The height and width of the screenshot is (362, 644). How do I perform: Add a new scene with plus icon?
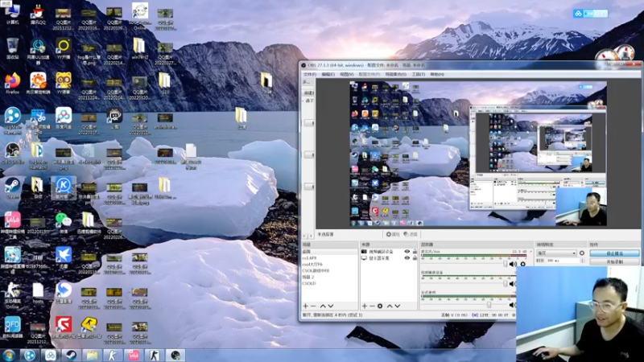[305, 306]
